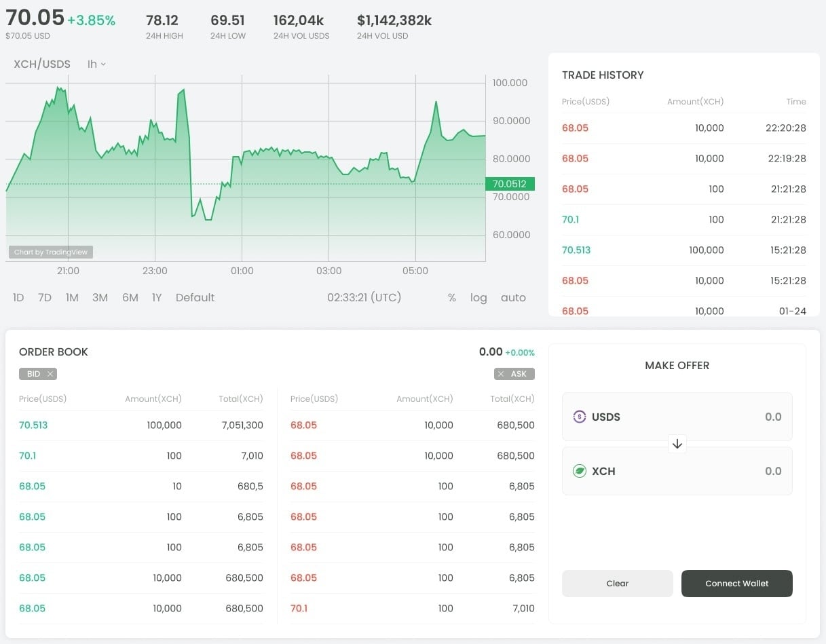Click bid price 70.513 in order book
826x644 pixels.
coord(33,425)
